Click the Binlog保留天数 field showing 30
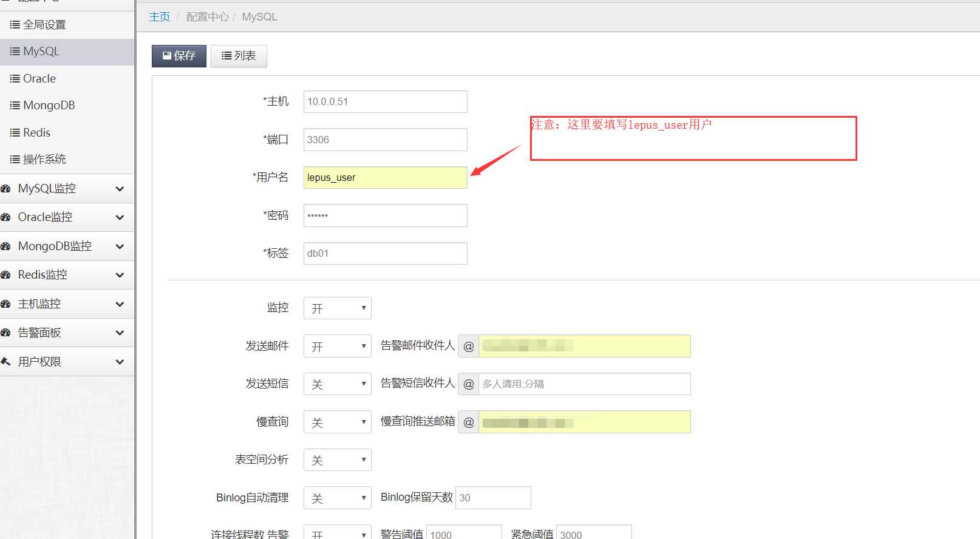 pyautogui.click(x=493, y=498)
